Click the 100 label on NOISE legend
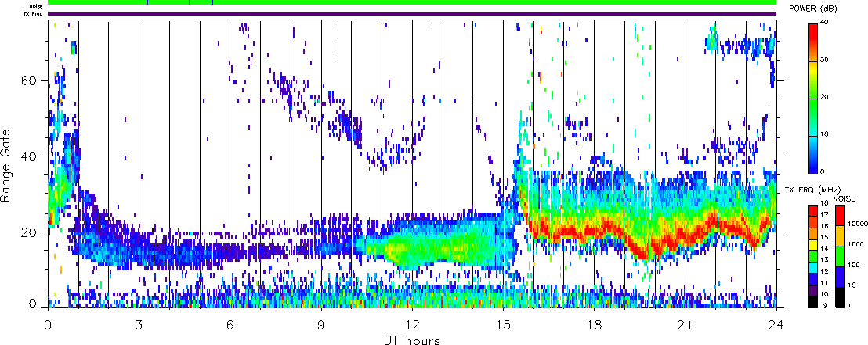This screenshot has height=345, width=868. [854, 267]
